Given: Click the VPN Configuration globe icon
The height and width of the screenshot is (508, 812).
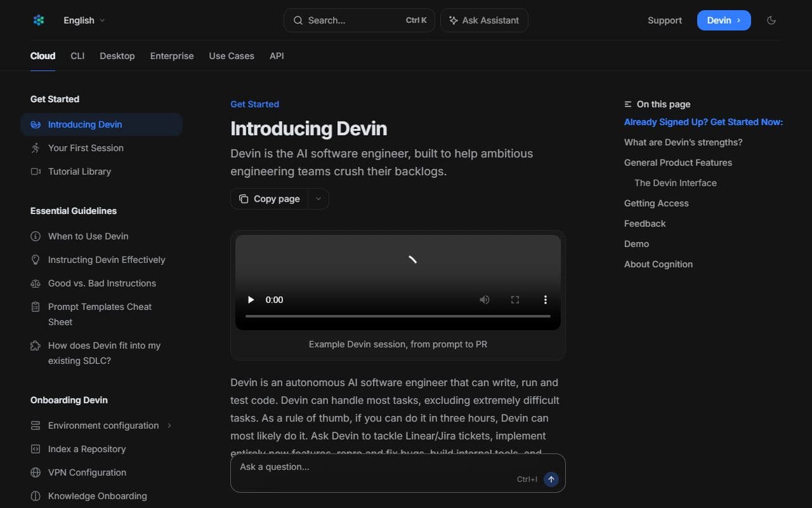Looking at the screenshot, I should coord(36,472).
